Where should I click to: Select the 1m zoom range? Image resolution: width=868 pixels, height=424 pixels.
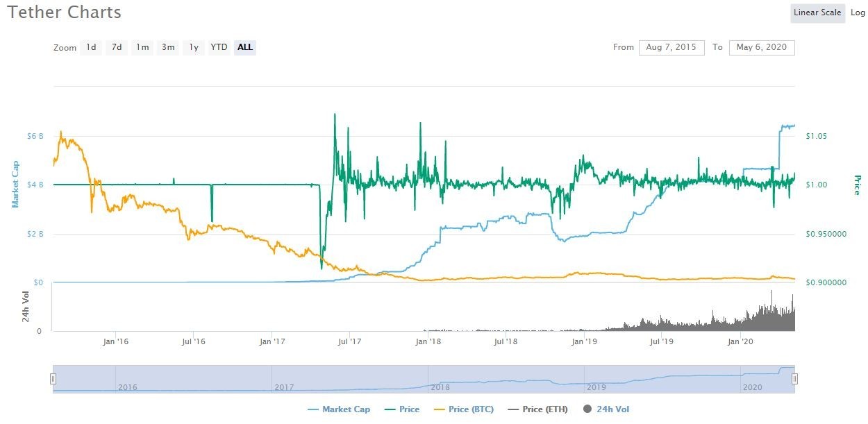coord(142,47)
